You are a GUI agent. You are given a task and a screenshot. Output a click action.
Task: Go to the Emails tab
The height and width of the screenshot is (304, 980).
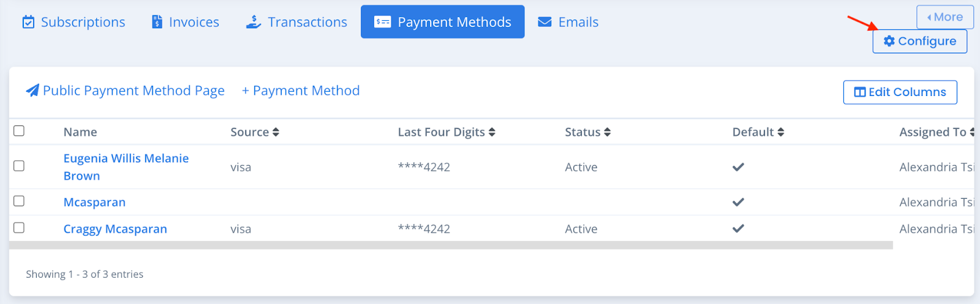point(568,22)
